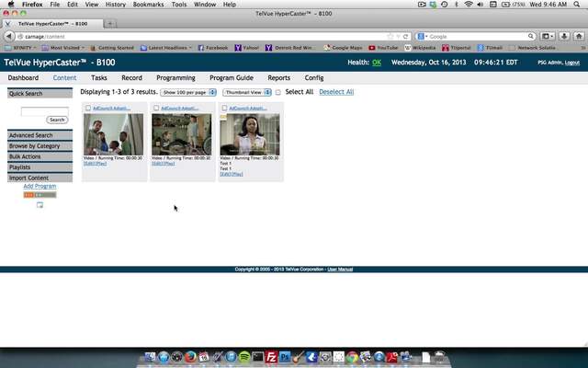Screen dimensions: 588x368
Task: Open Google Chrome from the dock
Action: coord(353,356)
